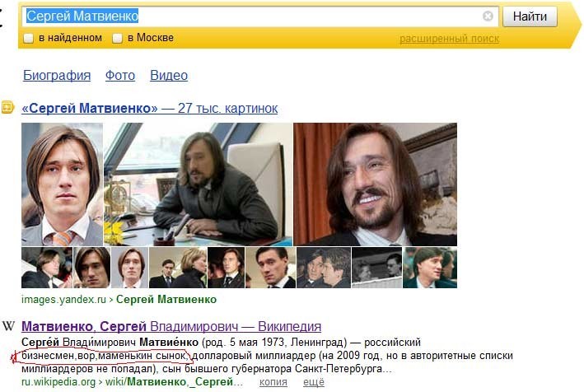Click the first large portrait photo on left
The height and width of the screenshot is (392, 584).
point(62,184)
